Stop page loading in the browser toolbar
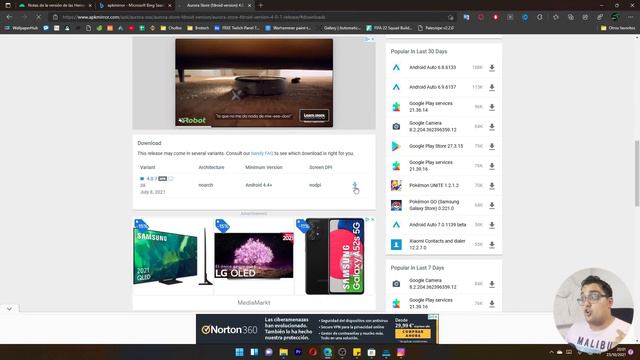The width and height of the screenshot is (640, 360). click(38, 17)
